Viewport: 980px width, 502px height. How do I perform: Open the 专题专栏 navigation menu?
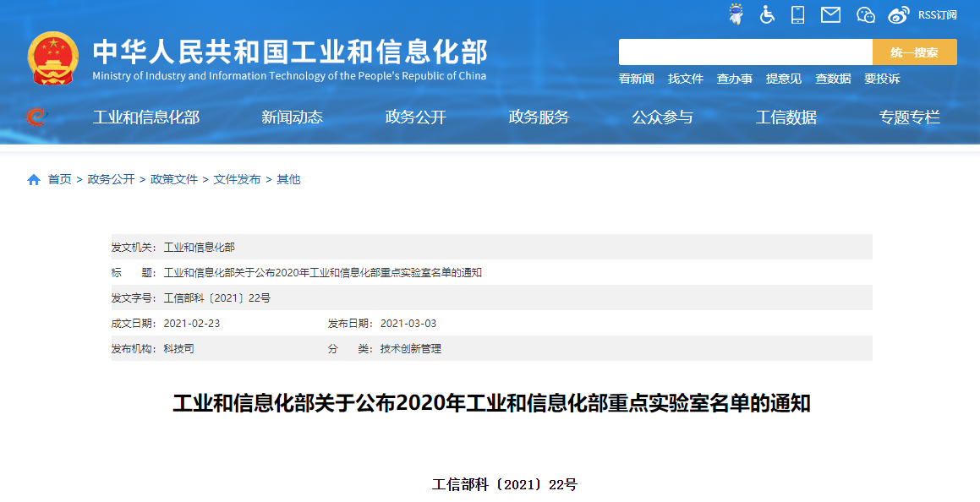click(909, 117)
